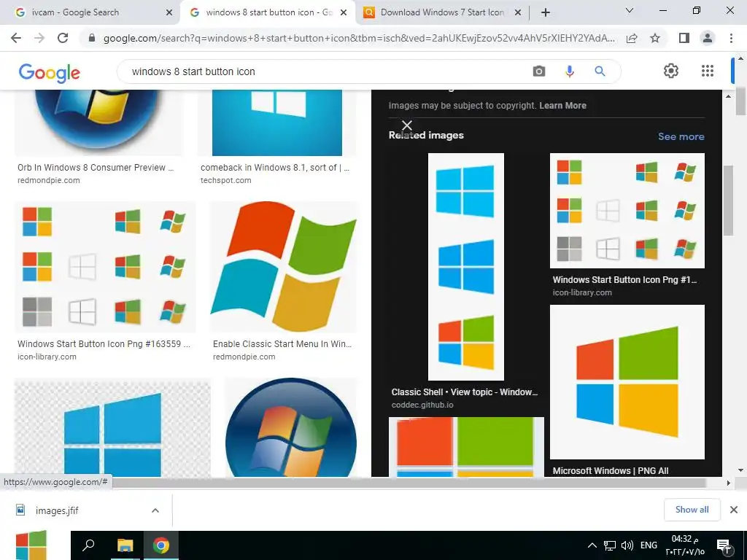Go back with the browser back arrow
Viewport: 747px width, 560px height.
(x=16, y=38)
